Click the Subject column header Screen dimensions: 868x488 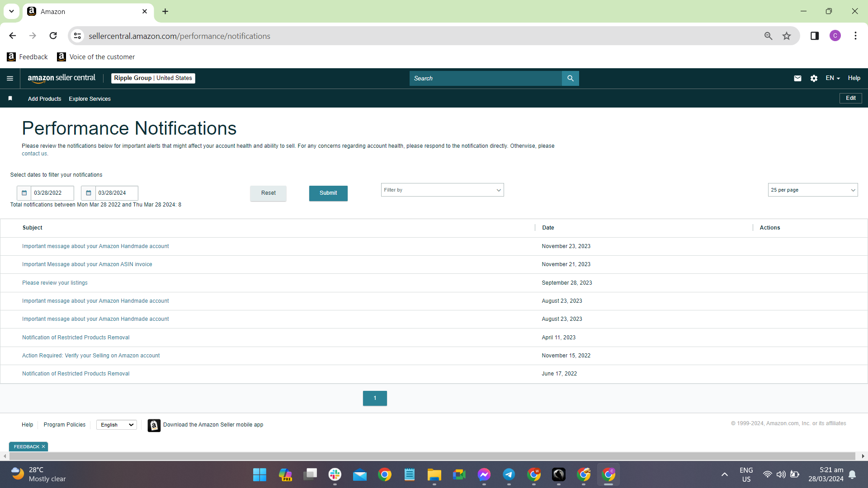[32, 228]
